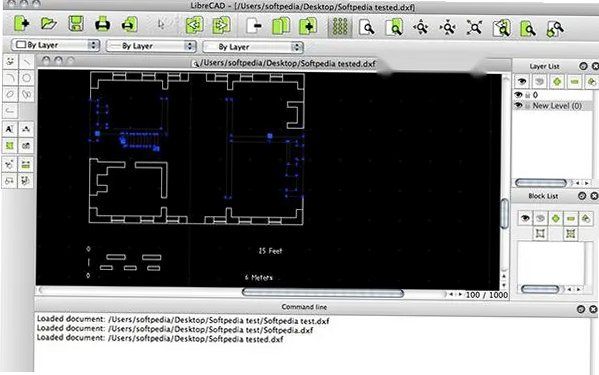Float the Layer List panel

click(583, 66)
